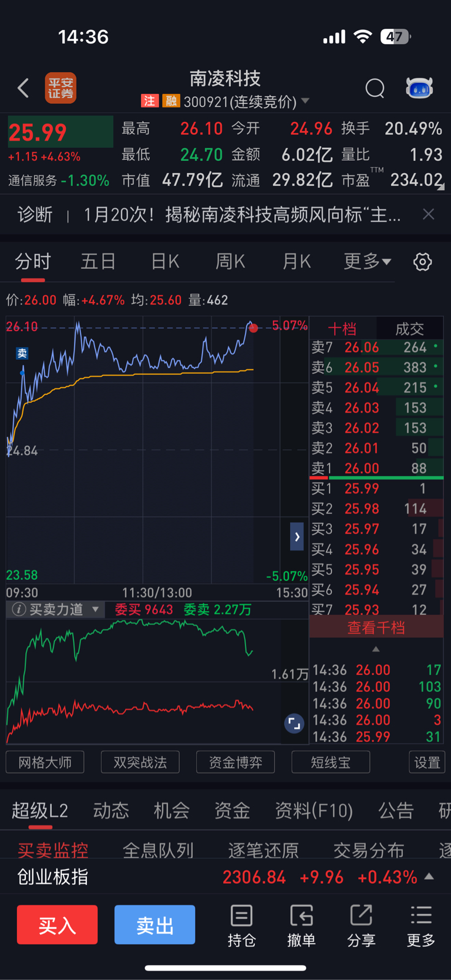Select the 十档 order book tab
Image resolution: width=451 pixels, height=980 pixels.
pos(342,329)
